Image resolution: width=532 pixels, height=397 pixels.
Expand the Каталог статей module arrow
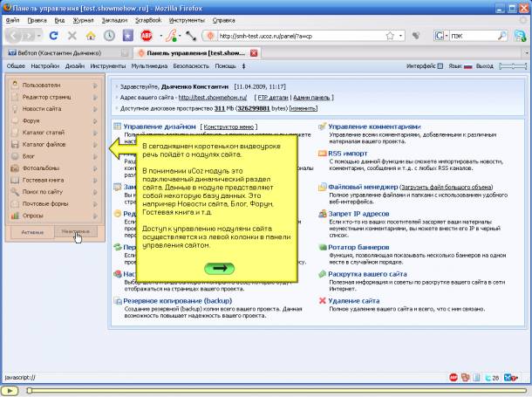coord(95,133)
